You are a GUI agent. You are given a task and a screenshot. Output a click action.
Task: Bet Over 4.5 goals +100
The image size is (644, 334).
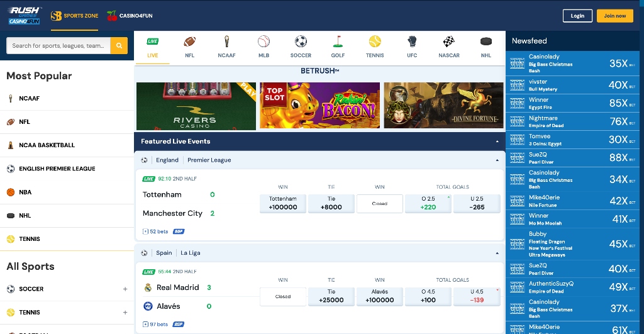click(x=428, y=296)
